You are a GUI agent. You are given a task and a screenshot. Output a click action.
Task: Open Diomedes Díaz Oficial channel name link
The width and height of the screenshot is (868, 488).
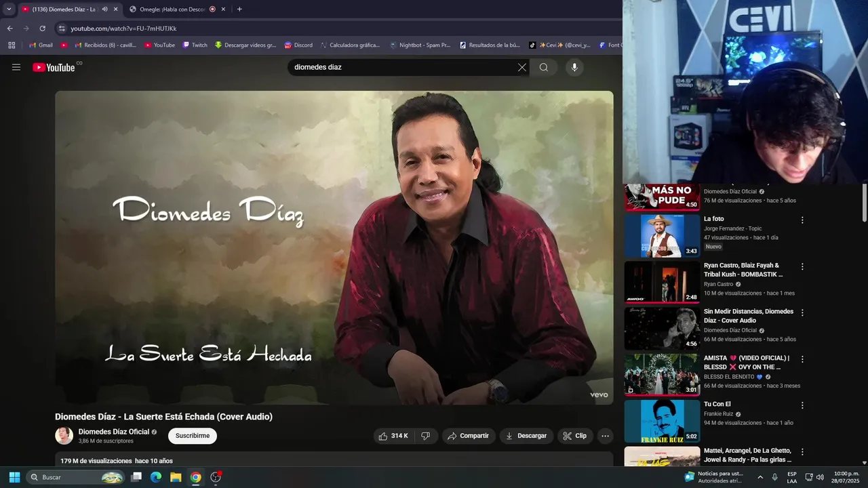point(114,432)
